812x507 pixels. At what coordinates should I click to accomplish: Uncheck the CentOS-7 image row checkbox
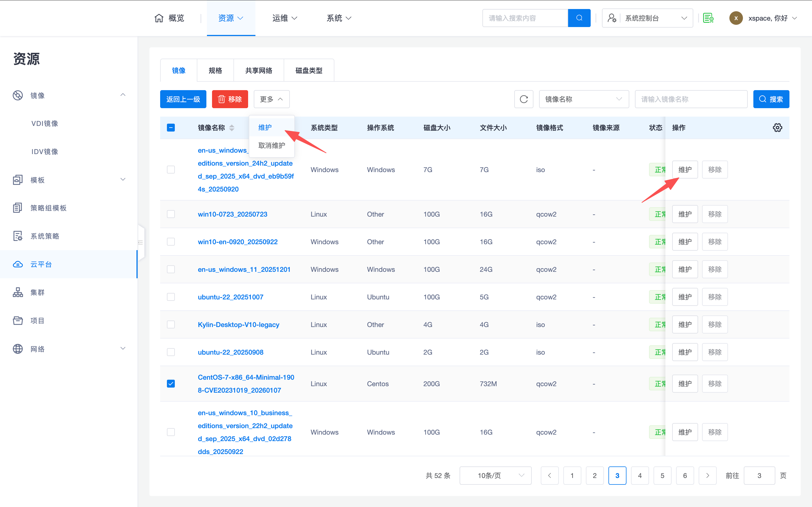[171, 384]
